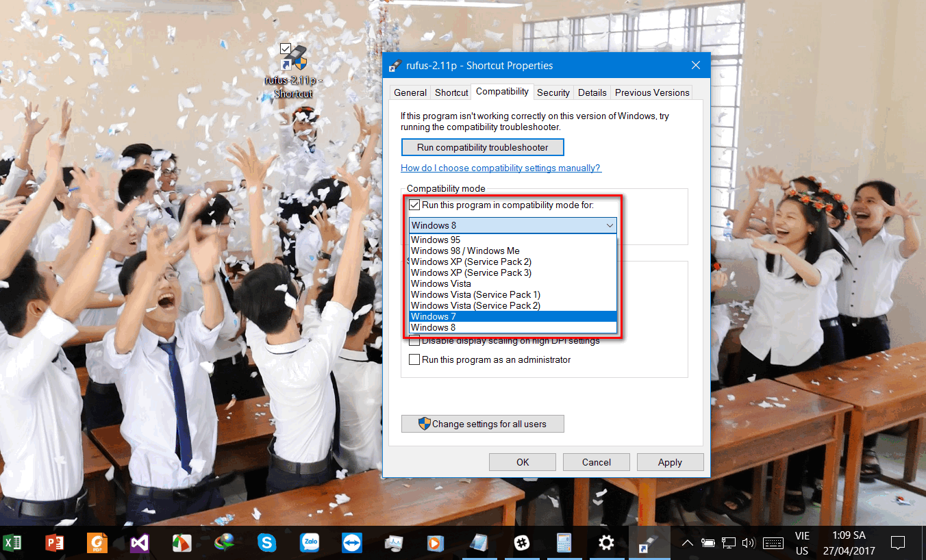Viewport: 926px width, 560px height.
Task: Show hidden system tray icons
Action: click(x=688, y=544)
